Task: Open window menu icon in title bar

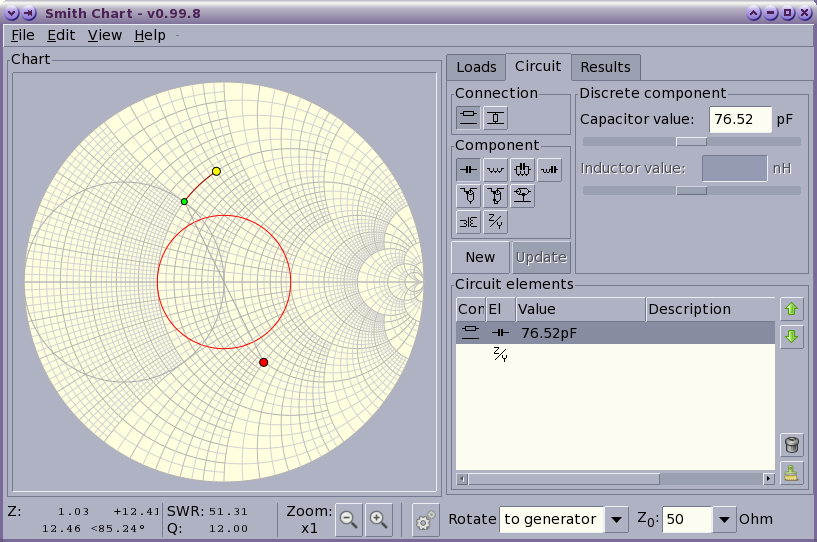Action: [x=11, y=13]
